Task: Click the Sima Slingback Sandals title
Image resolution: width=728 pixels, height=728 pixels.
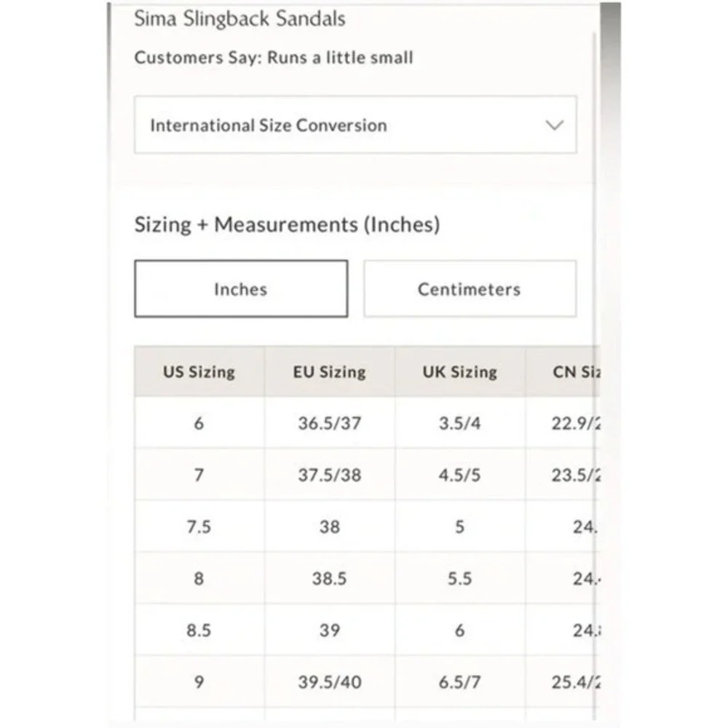Action: click(x=240, y=19)
